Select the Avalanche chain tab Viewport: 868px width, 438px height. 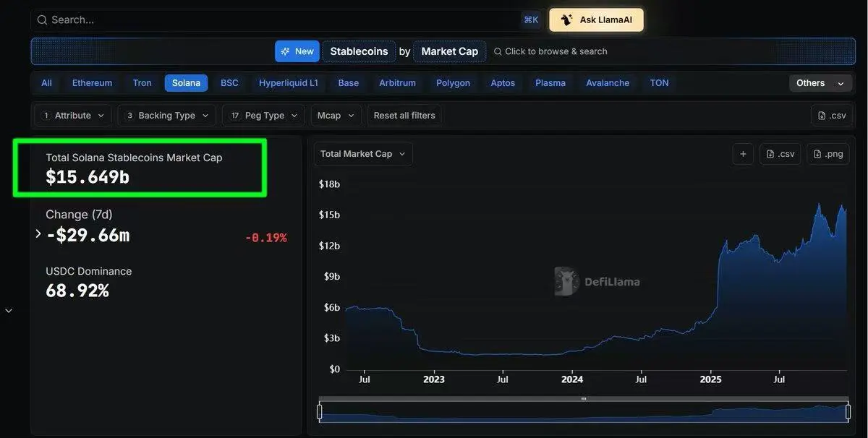coord(608,83)
